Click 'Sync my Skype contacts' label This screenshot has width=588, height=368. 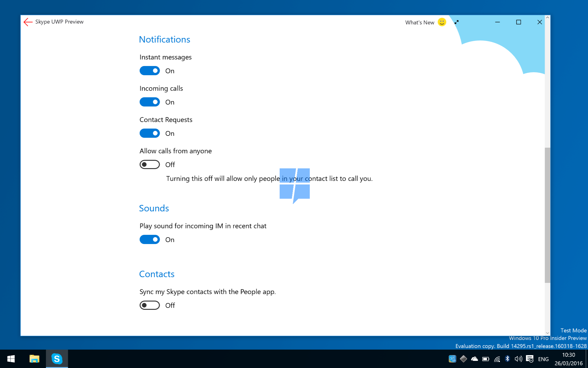coord(207,292)
